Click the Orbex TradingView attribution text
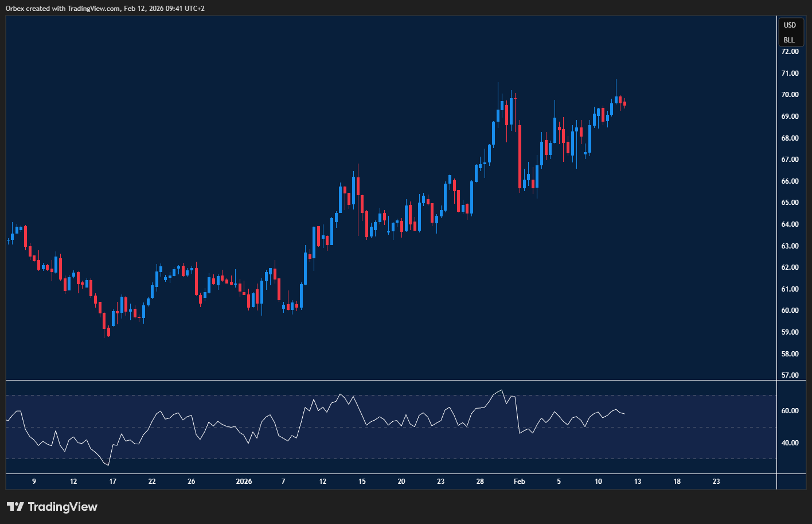The width and height of the screenshot is (812, 524). (x=105, y=9)
